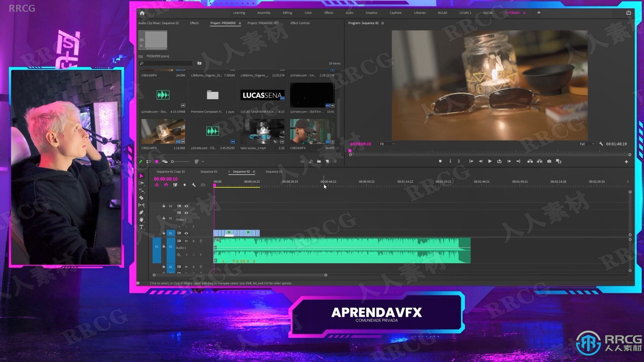Select the Ripple Edit tool
This screenshot has height=362, width=644.
pyautogui.click(x=141, y=190)
